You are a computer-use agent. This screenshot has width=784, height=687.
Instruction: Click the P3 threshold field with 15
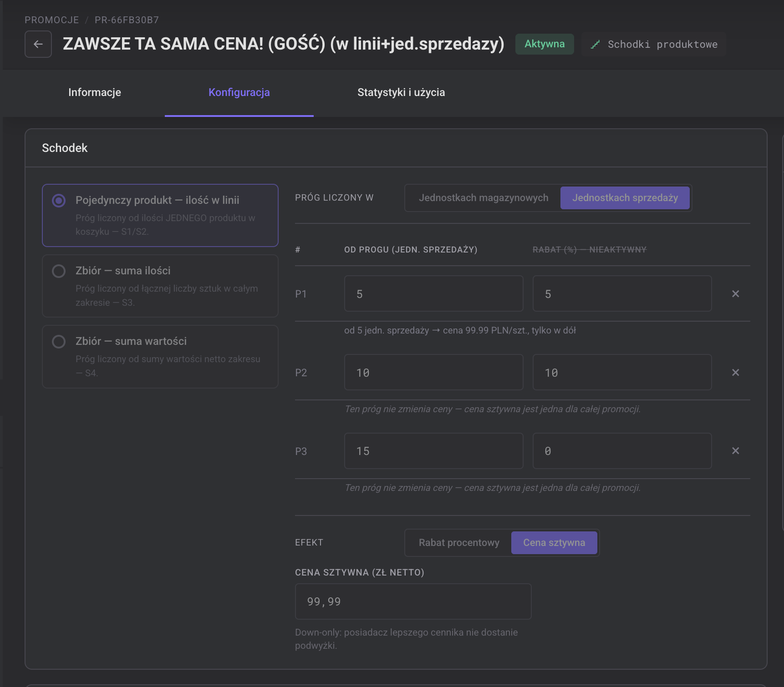click(434, 451)
